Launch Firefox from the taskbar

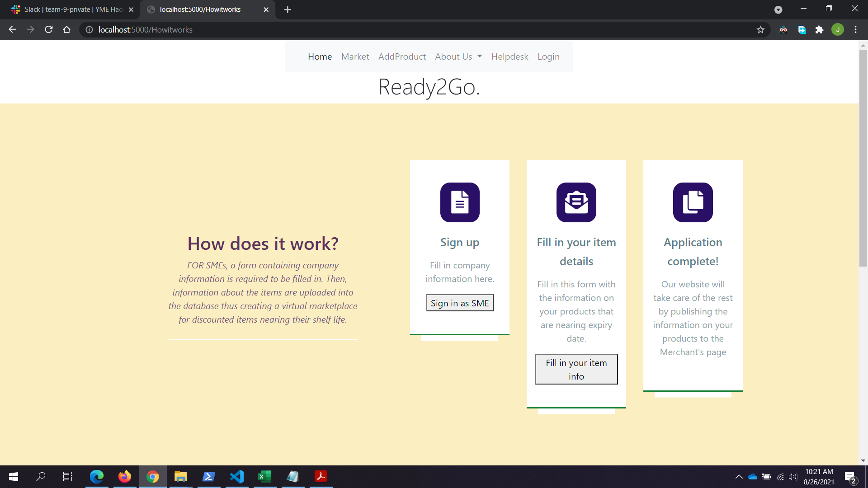(124, 477)
